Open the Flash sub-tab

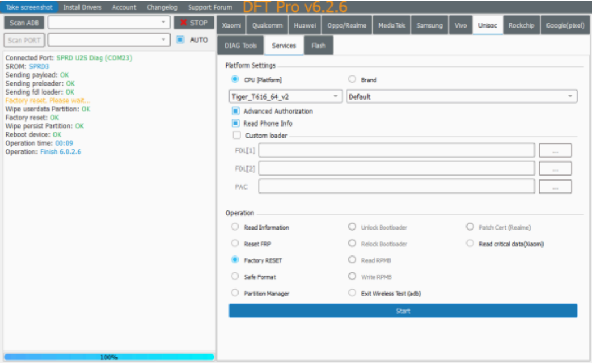319,46
